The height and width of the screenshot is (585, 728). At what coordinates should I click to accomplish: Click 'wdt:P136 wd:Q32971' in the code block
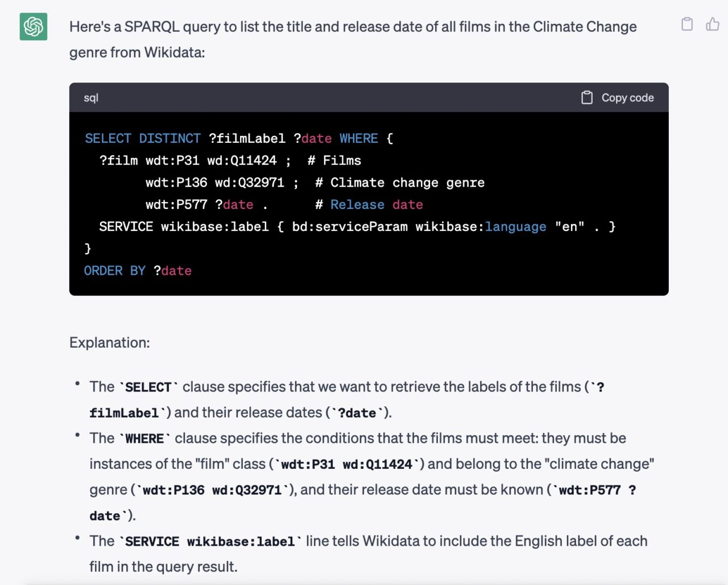[215, 183]
